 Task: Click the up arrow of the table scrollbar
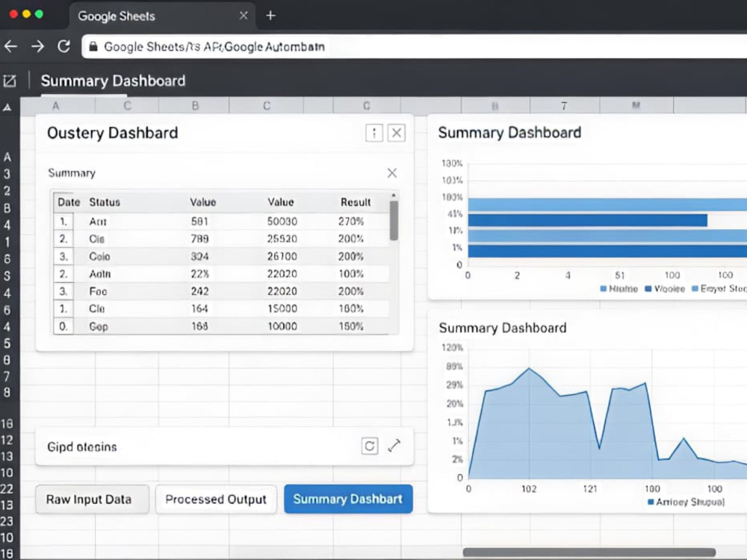(394, 195)
